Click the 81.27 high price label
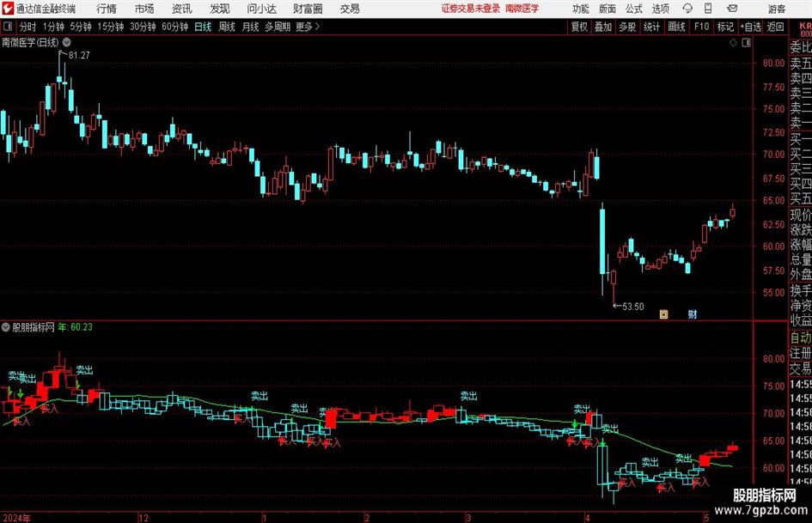Screen dimensions: 812x523 79,56
